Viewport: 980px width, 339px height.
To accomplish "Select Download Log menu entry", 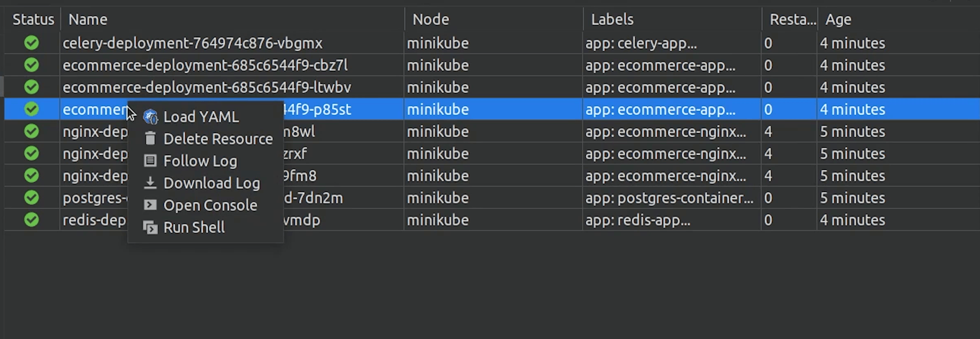I will [211, 183].
